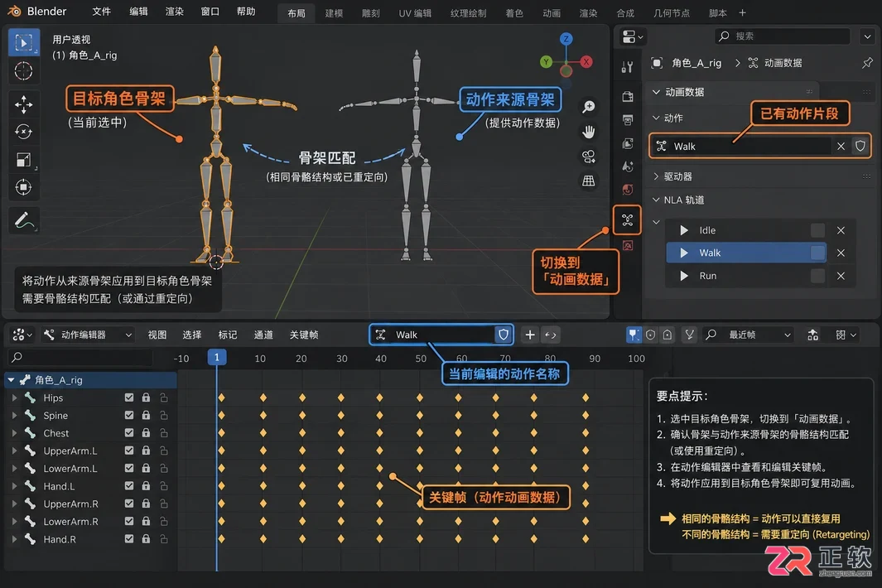Open the dope sheet filter funnel

coord(689,335)
